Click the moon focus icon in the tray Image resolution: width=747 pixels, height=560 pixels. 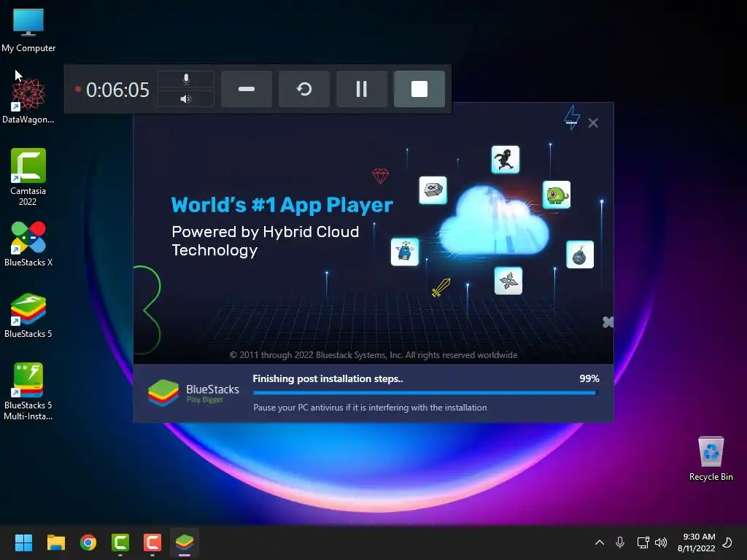coord(727,542)
